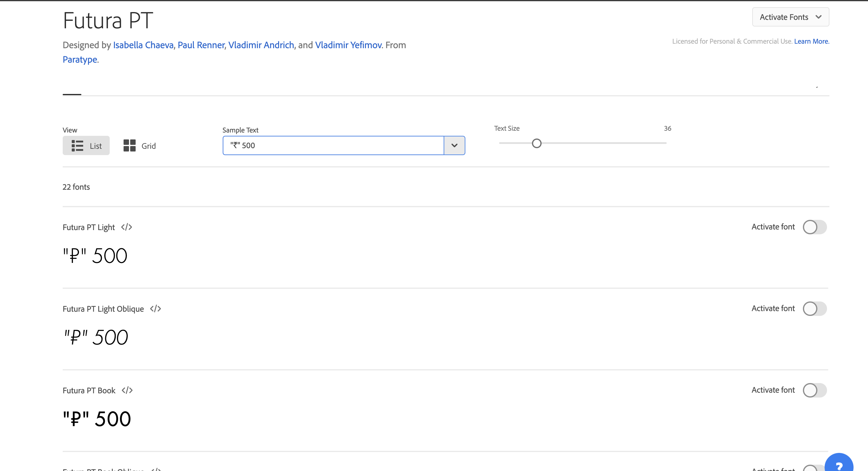Click the Text Size slider handle
The width and height of the screenshot is (868, 471).
pyautogui.click(x=536, y=143)
